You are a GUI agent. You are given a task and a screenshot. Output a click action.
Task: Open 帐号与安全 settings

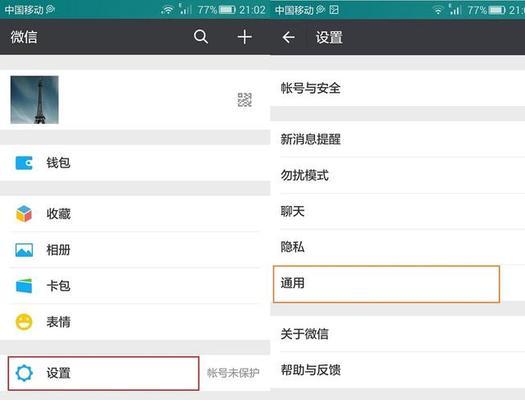point(397,88)
